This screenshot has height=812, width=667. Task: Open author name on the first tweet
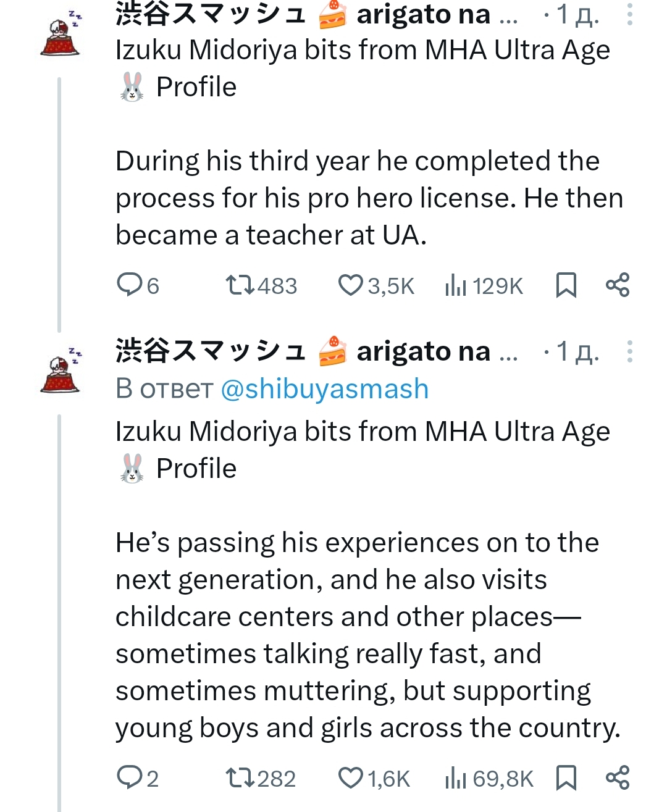pos(303,14)
